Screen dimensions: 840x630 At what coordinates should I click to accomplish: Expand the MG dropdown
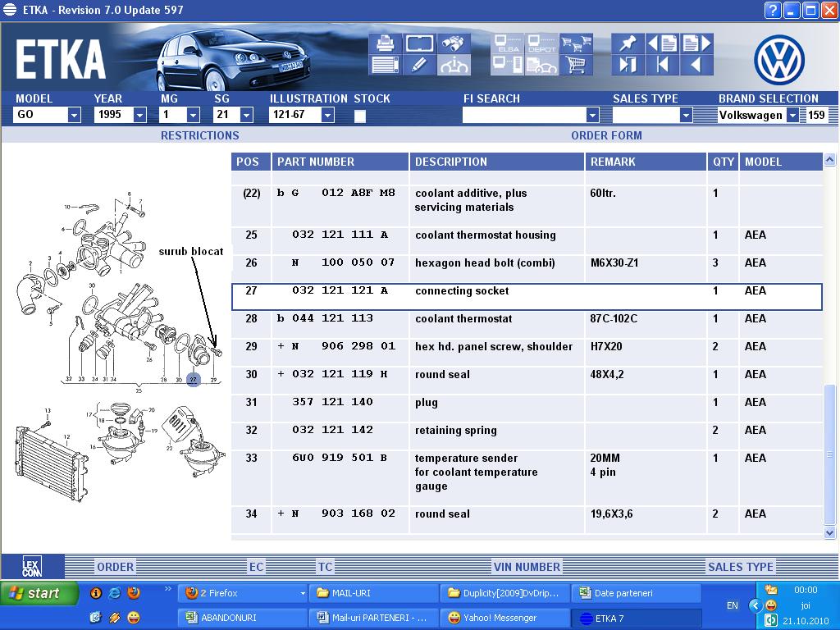[193, 115]
